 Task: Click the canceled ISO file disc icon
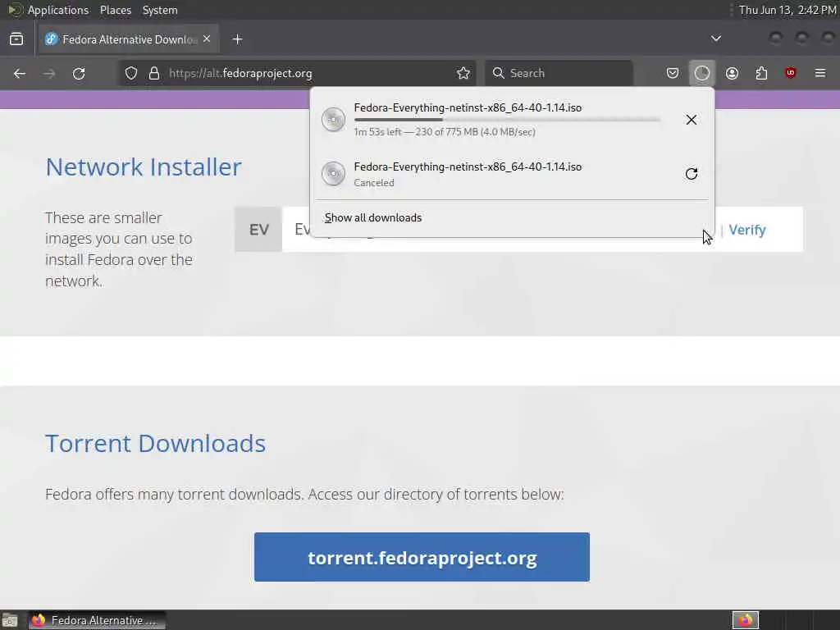pyautogui.click(x=333, y=174)
